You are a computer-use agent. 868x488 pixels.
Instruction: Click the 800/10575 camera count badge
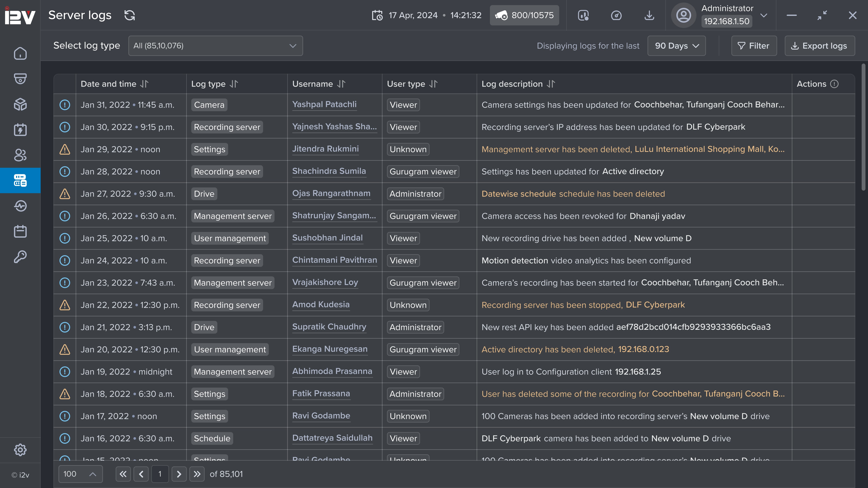point(524,15)
